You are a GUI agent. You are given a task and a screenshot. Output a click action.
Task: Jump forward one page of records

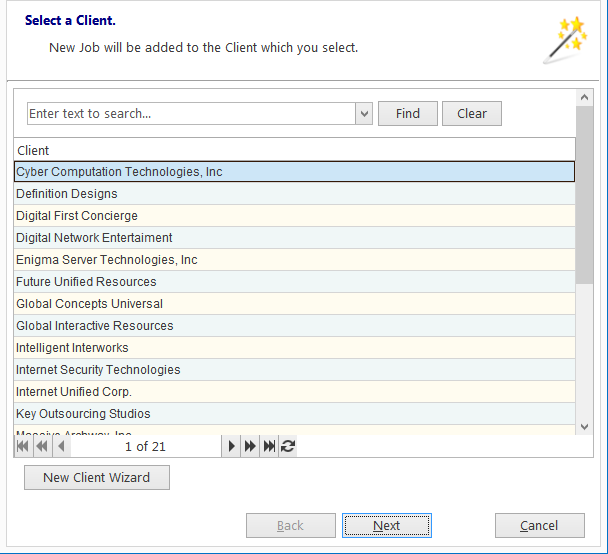tap(250, 446)
